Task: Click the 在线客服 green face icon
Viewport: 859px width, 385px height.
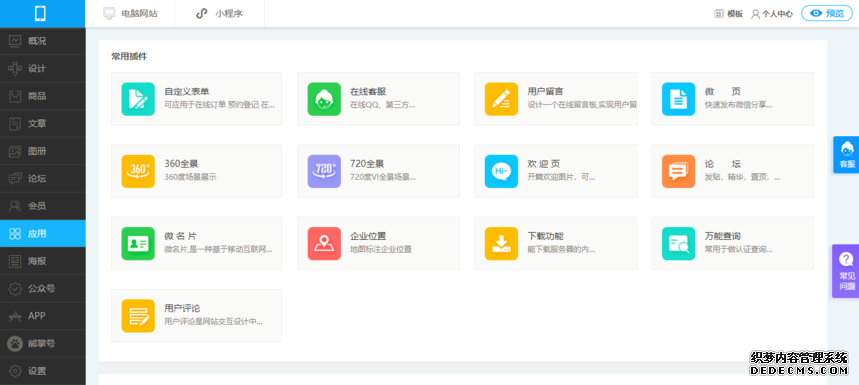Action: 324,99
